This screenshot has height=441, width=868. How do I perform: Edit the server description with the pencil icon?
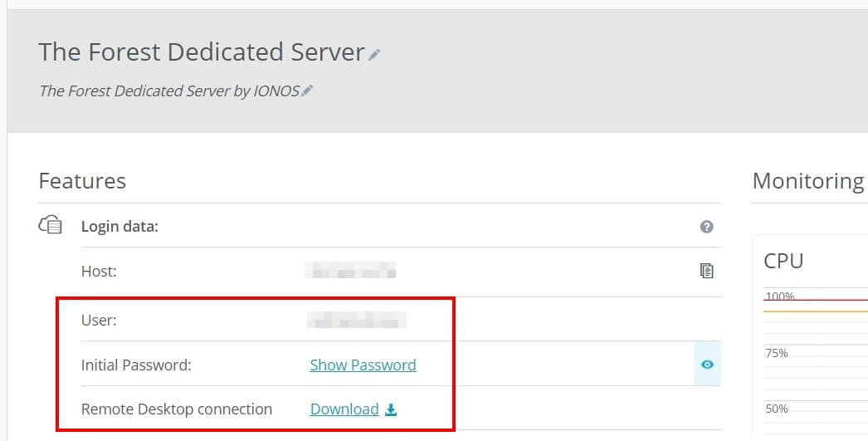click(308, 91)
